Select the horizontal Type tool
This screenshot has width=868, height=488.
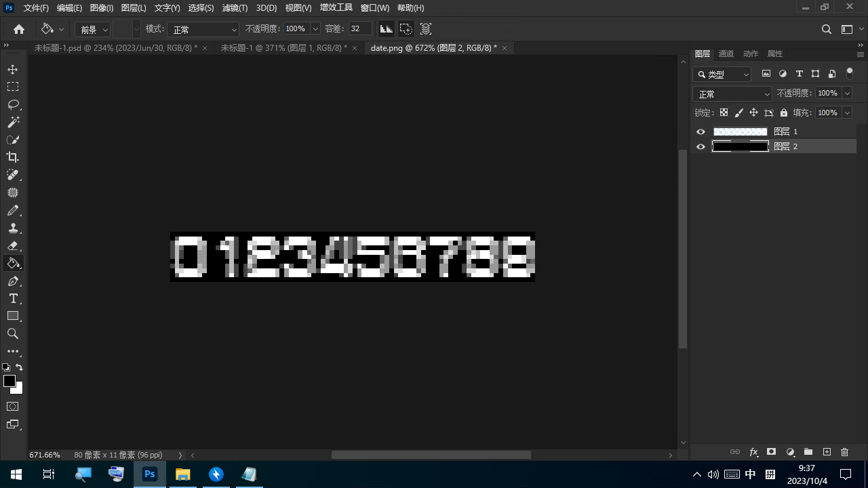pyautogui.click(x=13, y=299)
